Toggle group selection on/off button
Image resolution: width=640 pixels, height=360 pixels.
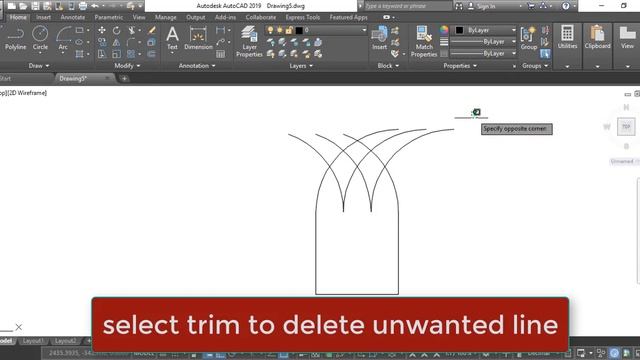pyautogui.click(x=545, y=54)
